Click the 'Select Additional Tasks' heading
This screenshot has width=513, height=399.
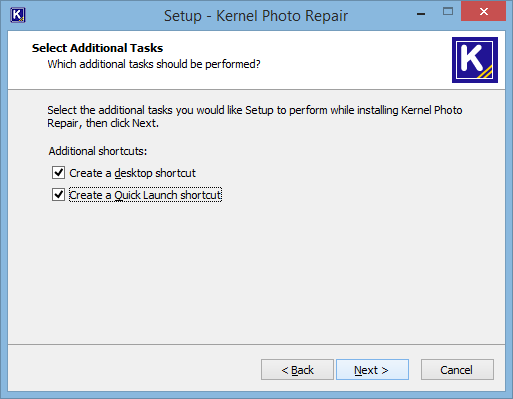pyautogui.click(x=97, y=48)
